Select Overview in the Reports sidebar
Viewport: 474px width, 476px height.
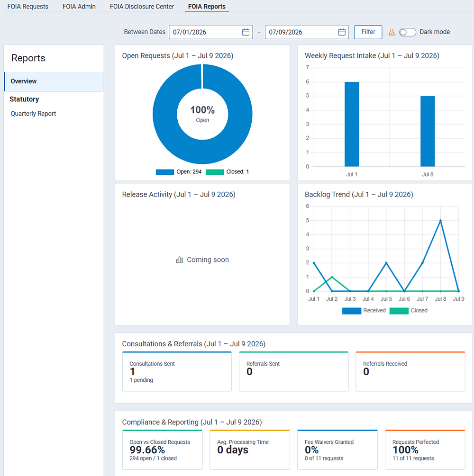(54, 81)
